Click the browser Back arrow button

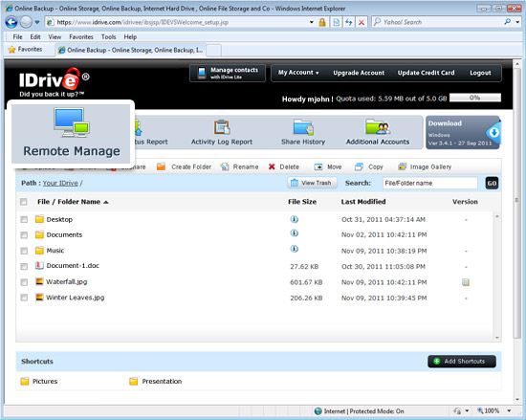coord(11,22)
